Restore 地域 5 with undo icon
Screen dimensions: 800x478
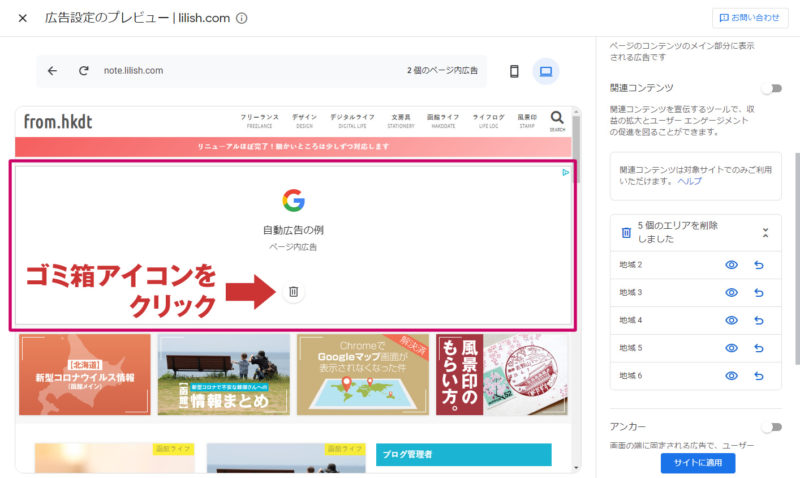point(759,348)
